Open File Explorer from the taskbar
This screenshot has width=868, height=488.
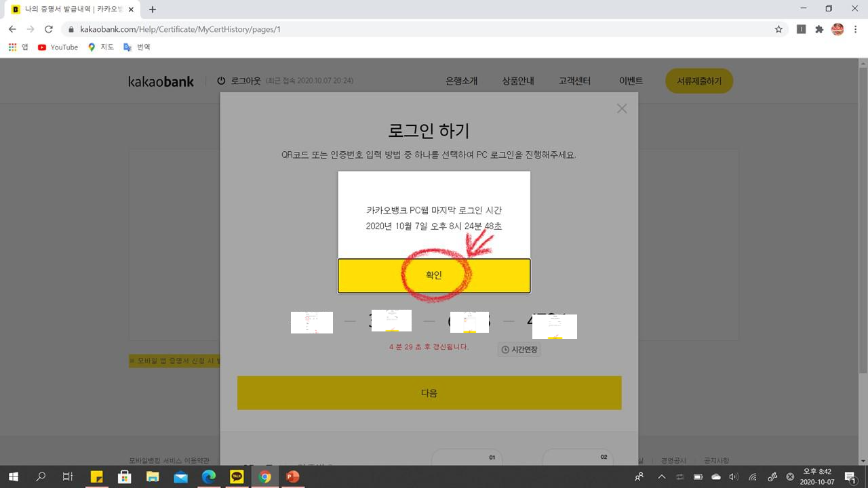pyautogui.click(x=152, y=476)
